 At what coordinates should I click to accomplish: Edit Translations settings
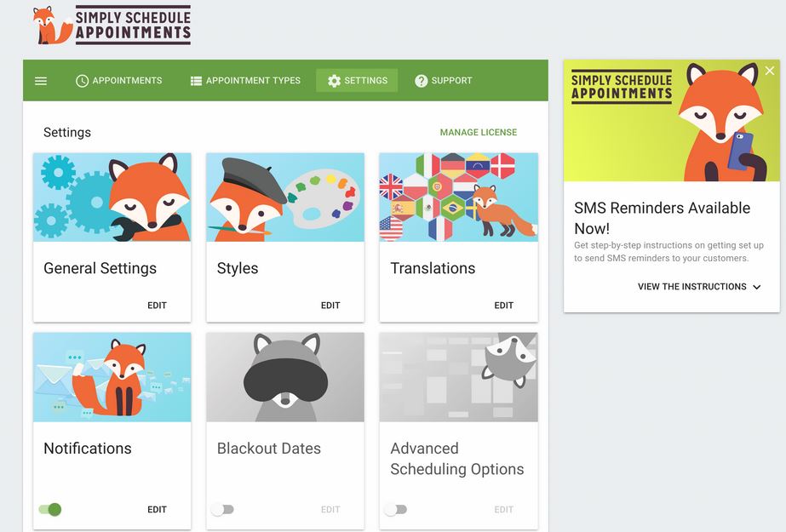pyautogui.click(x=504, y=305)
